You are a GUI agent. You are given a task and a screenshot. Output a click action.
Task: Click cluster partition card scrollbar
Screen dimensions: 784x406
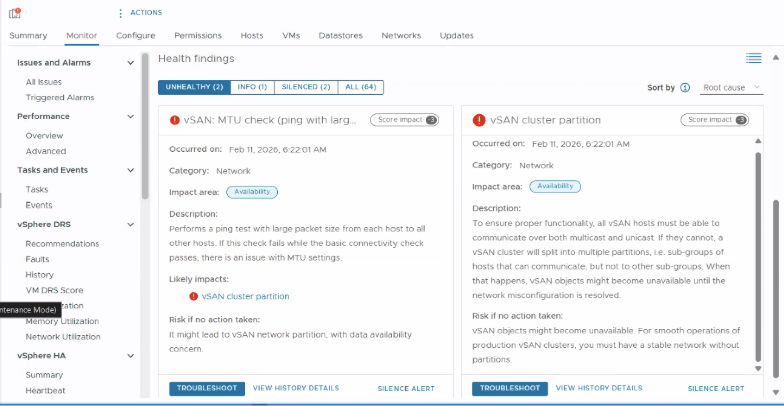click(x=758, y=256)
